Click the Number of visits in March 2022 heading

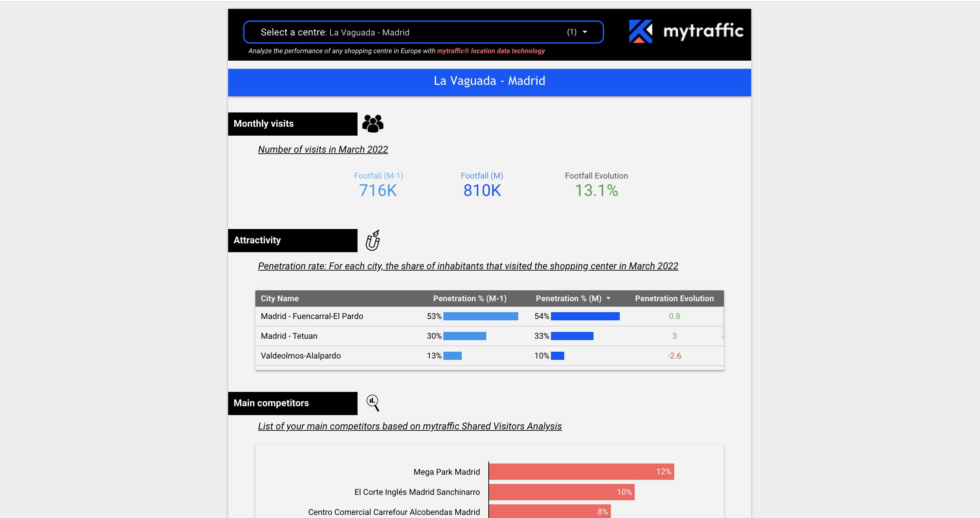pos(323,150)
